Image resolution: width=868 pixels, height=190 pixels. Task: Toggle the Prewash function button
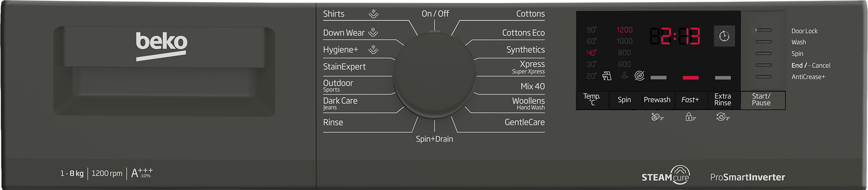tap(657, 100)
